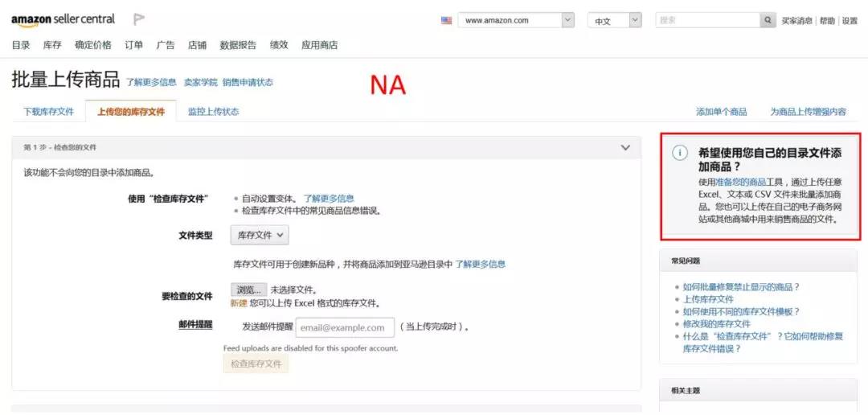Screen dimensions: 868x415
Task: Click the US flag marketplace icon
Action: [446, 20]
